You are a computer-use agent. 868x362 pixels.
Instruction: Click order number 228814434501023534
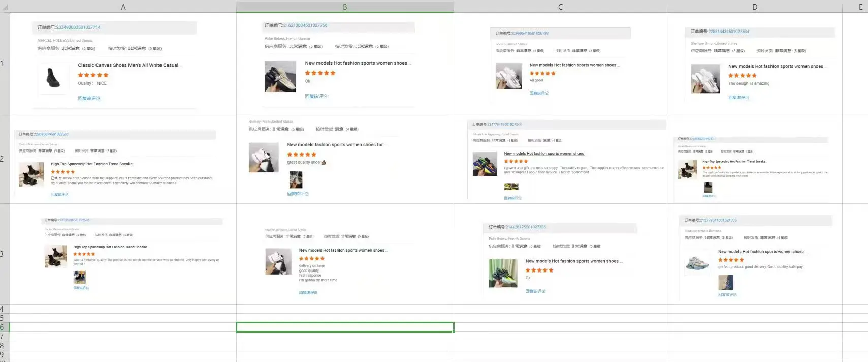coord(728,32)
